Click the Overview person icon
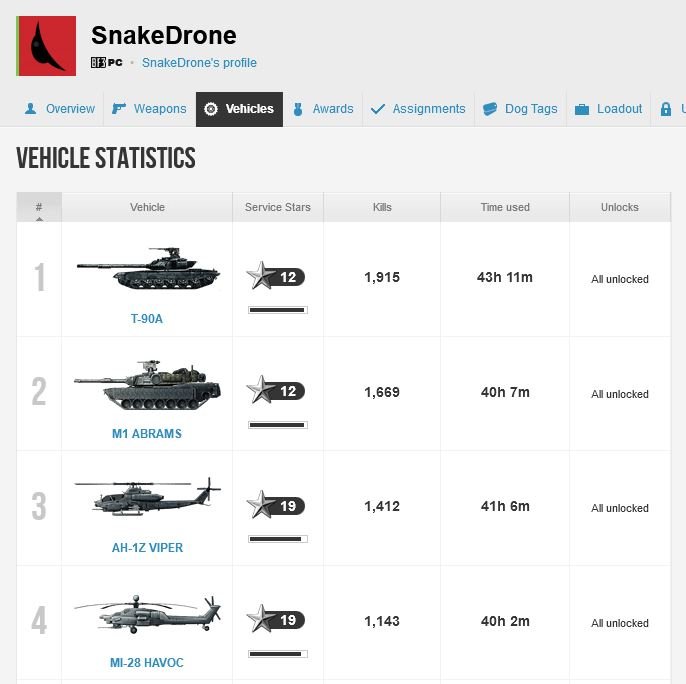686x684 pixels. [30, 109]
